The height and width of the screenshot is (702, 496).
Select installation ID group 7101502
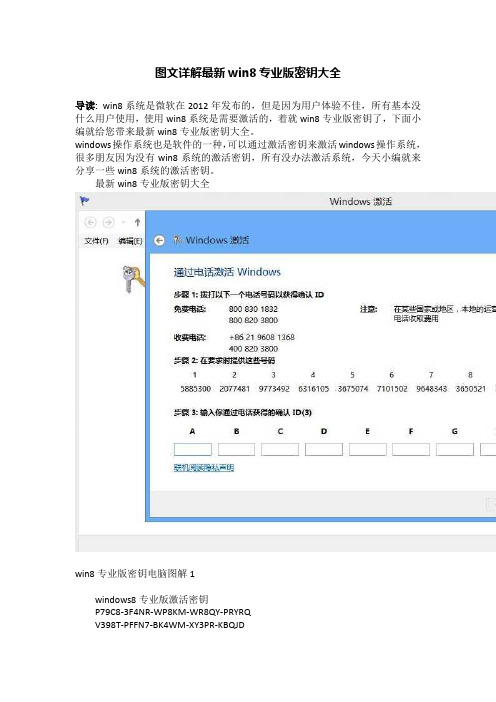392,389
